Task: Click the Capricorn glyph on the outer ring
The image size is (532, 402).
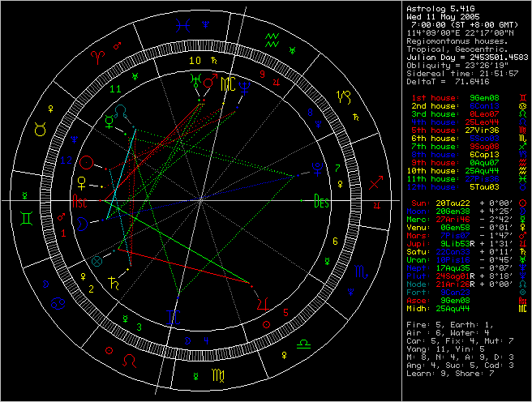Action: (x=343, y=96)
